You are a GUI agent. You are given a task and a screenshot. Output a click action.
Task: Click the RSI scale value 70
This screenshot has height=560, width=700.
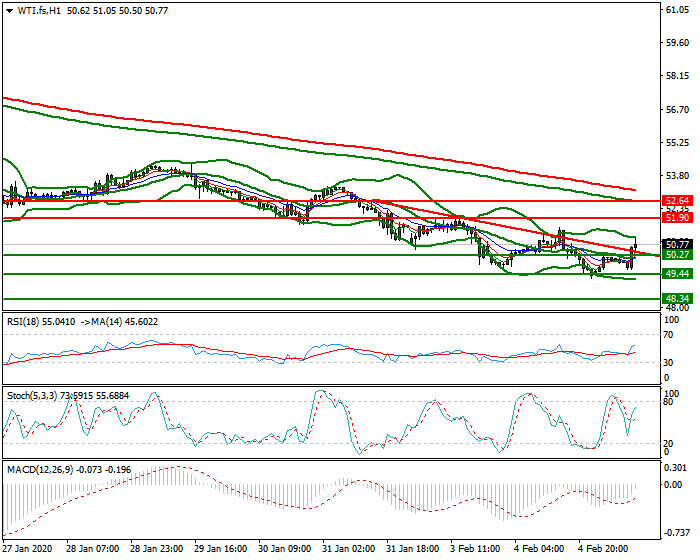pyautogui.click(x=668, y=334)
